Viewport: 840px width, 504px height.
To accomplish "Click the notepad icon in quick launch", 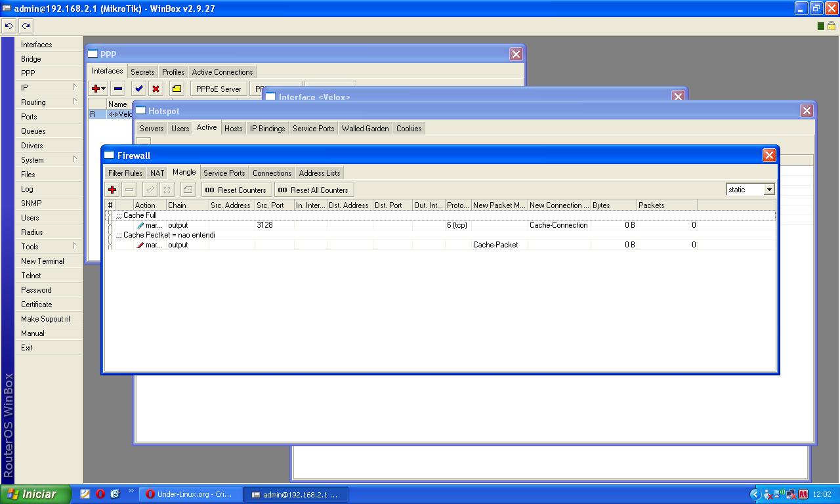I will coord(85,494).
